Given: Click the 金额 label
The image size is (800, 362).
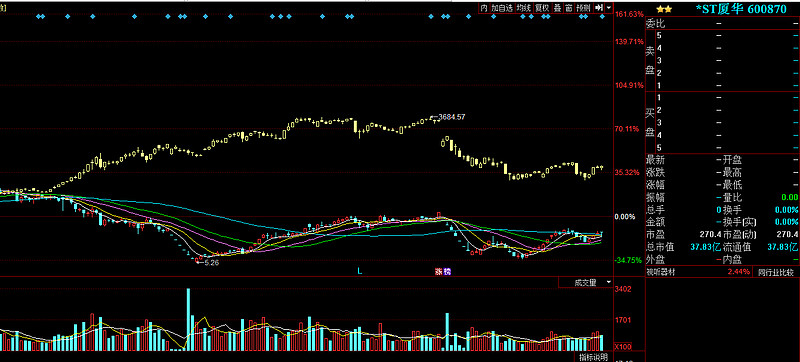Looking at the screenshot, I should tap(656, 222).
